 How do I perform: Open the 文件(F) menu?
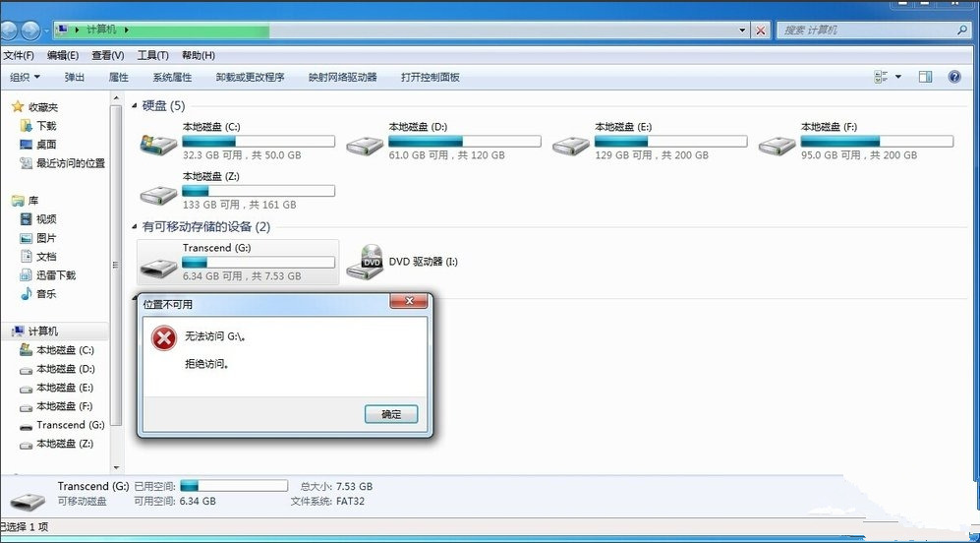[18, 55]
